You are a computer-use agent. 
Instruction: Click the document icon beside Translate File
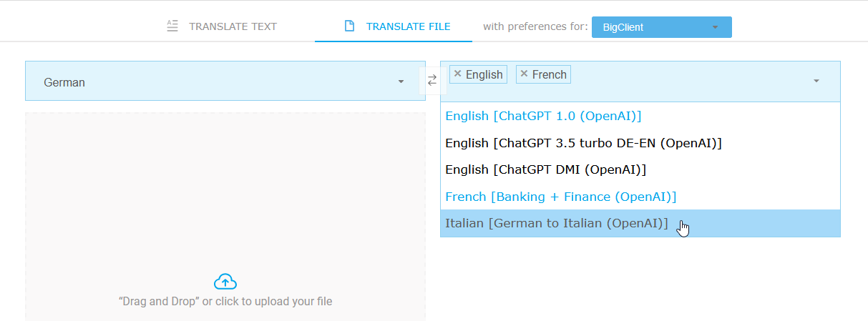click(349, 26)
